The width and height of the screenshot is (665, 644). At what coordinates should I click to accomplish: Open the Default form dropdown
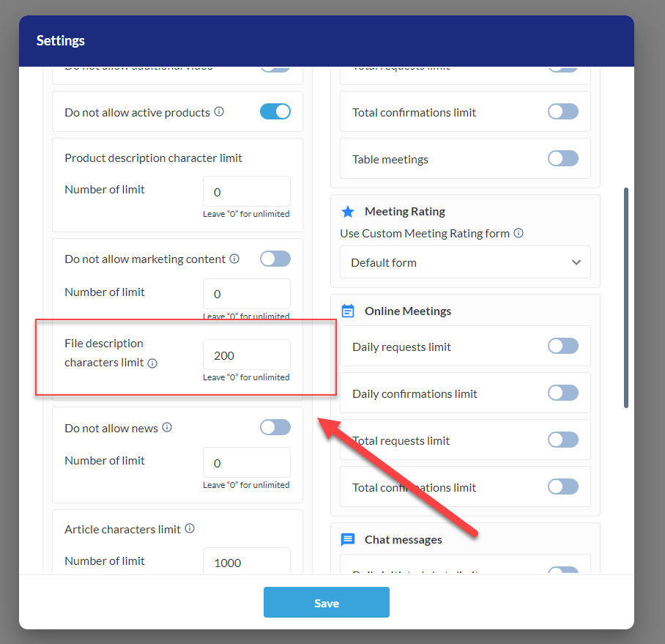point(465,262)
